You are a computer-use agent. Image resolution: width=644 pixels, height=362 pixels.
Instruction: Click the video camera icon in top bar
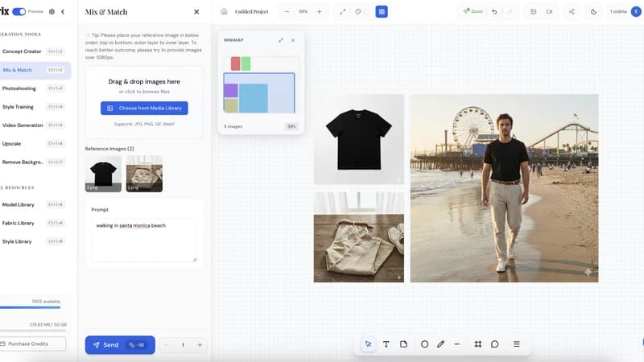549,11
